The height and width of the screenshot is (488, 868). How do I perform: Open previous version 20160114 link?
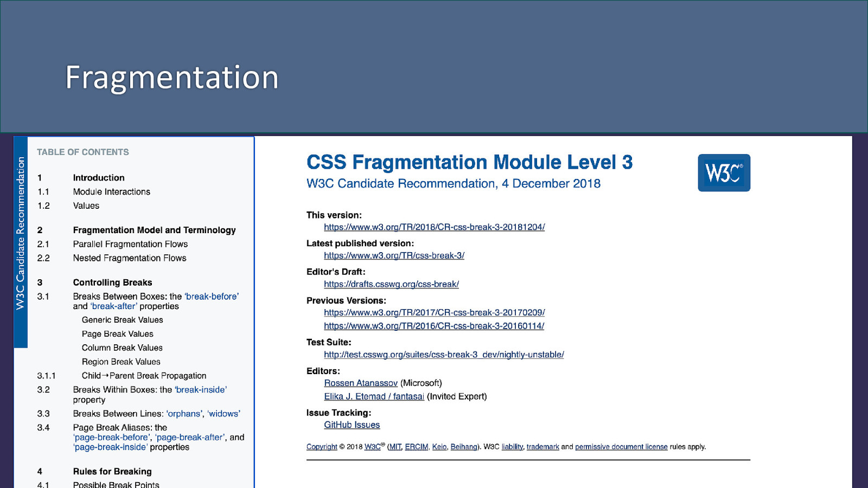coord(434,326)
